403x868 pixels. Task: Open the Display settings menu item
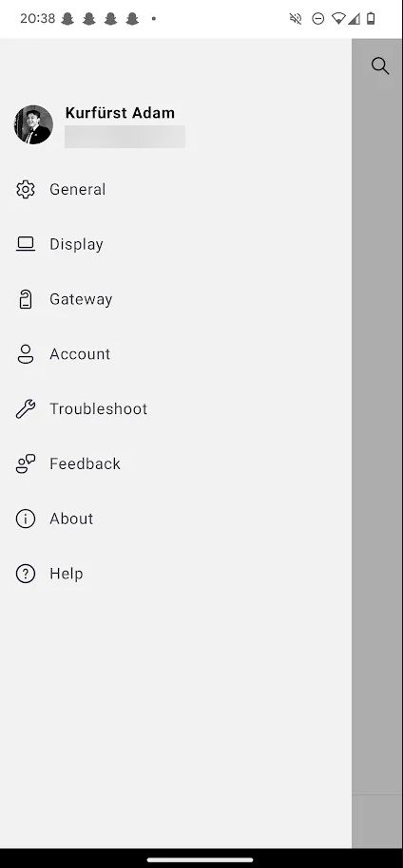pos(176,244)
